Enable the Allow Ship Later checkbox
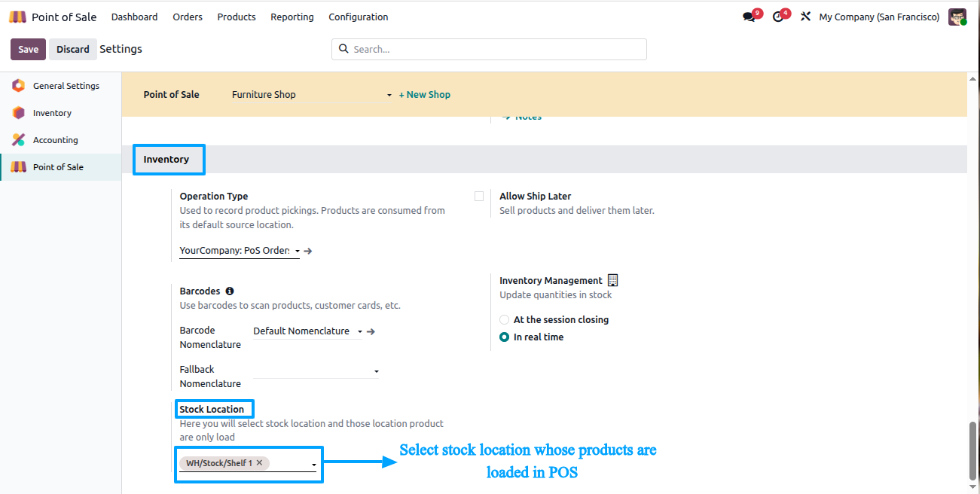This screenshot has width=980, height=494. tap(479, 197)
